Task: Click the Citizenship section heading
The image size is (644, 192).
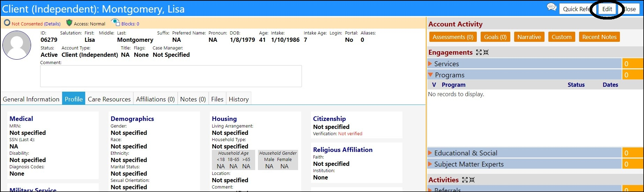Action: click(330, 118)
